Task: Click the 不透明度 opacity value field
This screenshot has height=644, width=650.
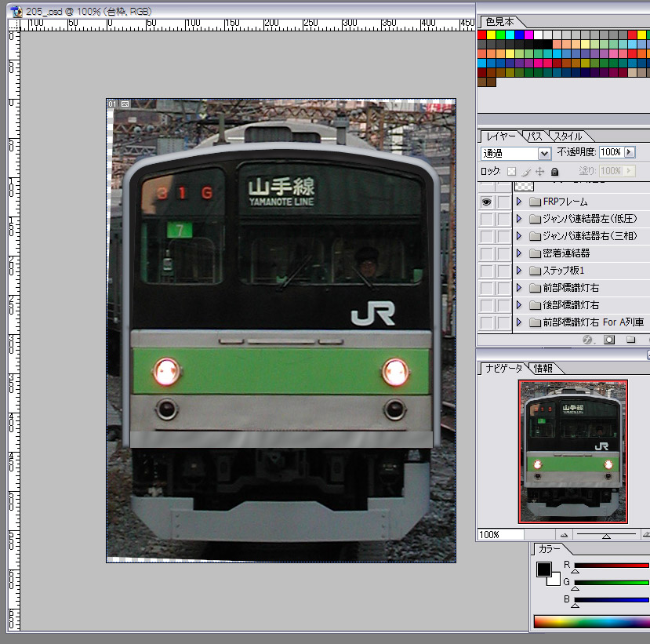Action: [612, 152]
